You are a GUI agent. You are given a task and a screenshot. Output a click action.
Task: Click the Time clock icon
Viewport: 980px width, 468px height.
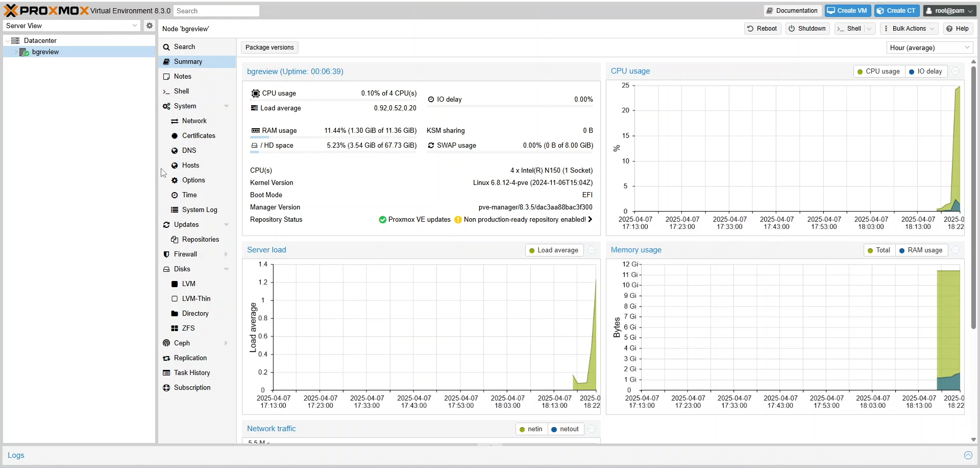pyautogui.click(x=175, y=195)
